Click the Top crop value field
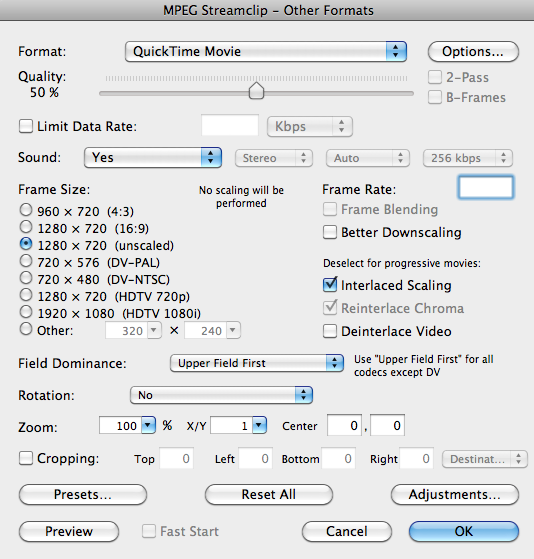The height and width of the screenshot is (559, 534). coord(176,458)
